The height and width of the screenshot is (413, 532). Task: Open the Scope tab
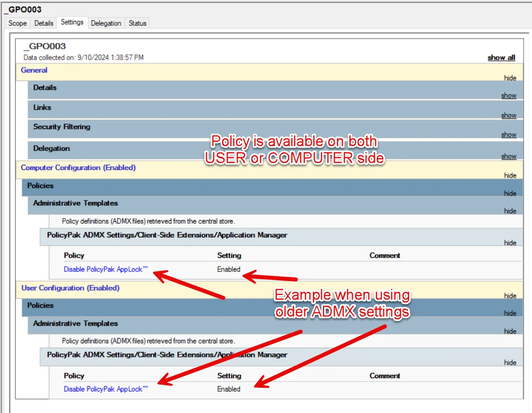click(18, 23)
